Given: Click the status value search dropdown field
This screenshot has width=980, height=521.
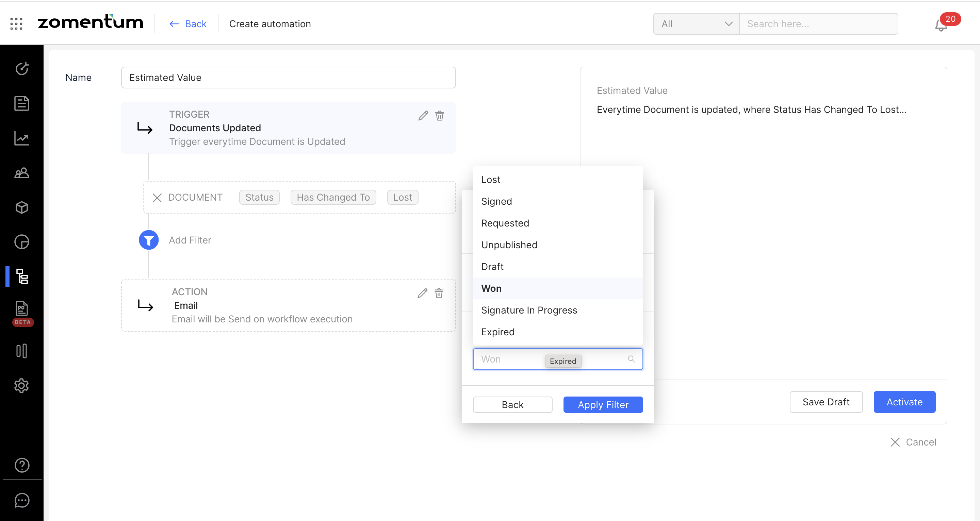Looking at the screenshot, I should [x=510, y=359].
